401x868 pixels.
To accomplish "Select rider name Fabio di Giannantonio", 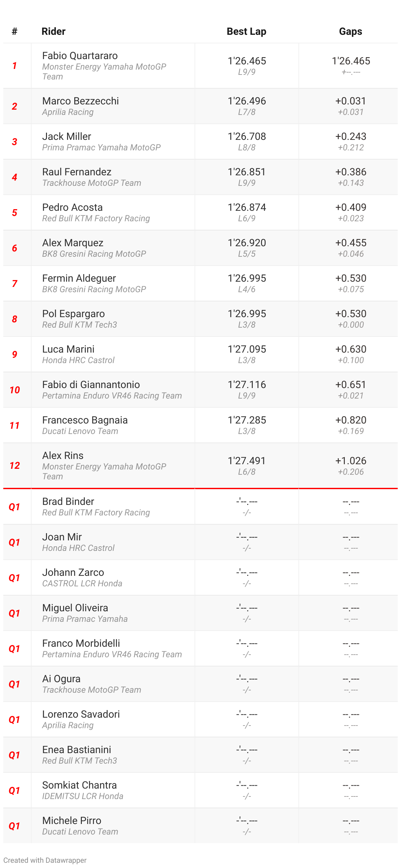I will pos(91,384).
